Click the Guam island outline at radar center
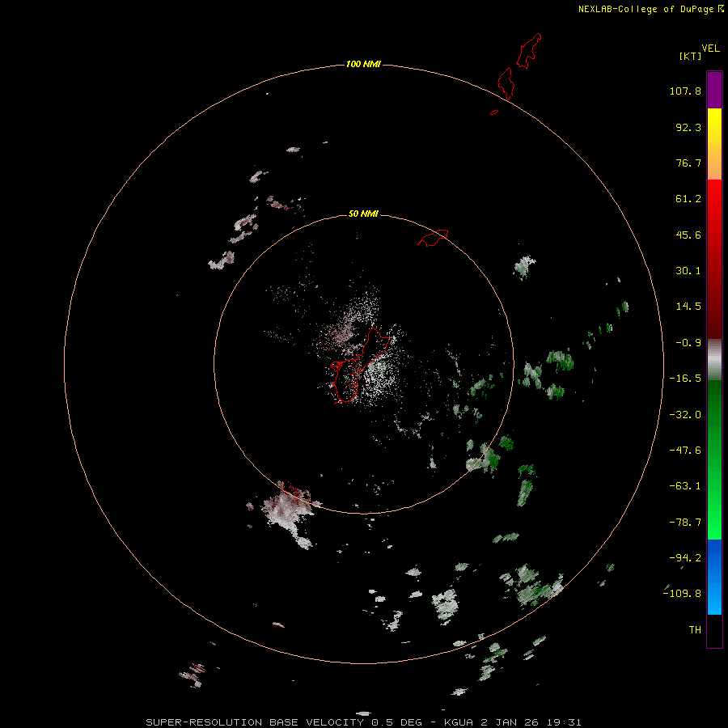728x728 pixels. coord(360,365)
